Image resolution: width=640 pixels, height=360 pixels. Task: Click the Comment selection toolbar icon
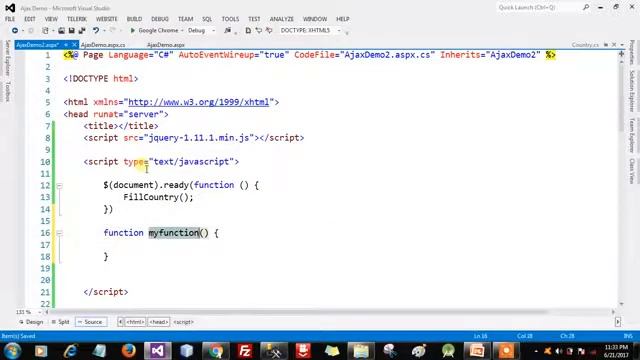pos(258,31)
